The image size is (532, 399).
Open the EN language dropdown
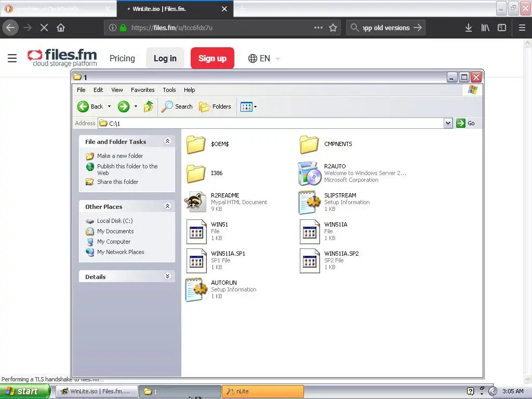(x=264, y=58)
